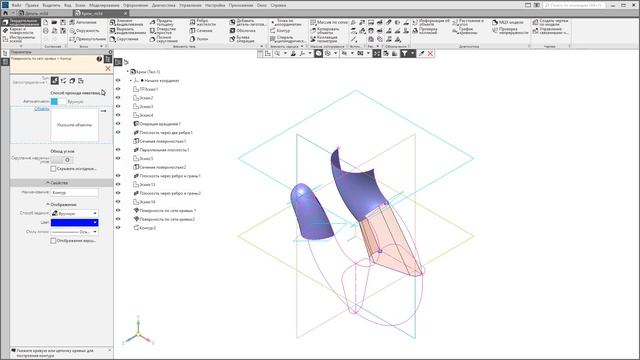Image resolution: width=640 pixels, height=360 pixels.
Task: Select the Прямоугольник tool
Action: (87, 39)
